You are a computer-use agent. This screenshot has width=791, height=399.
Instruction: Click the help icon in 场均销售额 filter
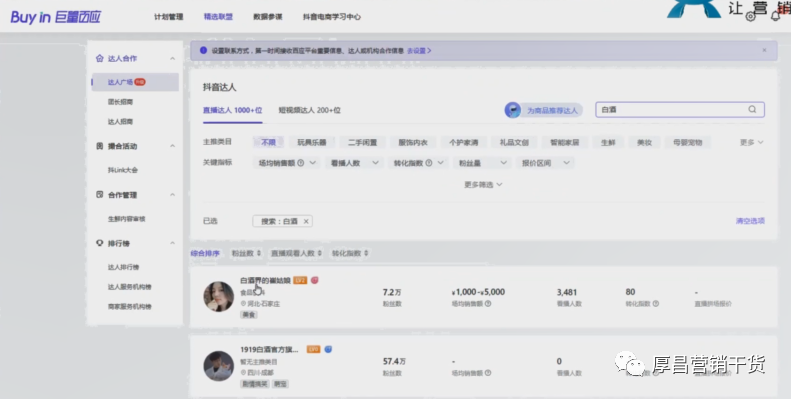coord(301,163)
